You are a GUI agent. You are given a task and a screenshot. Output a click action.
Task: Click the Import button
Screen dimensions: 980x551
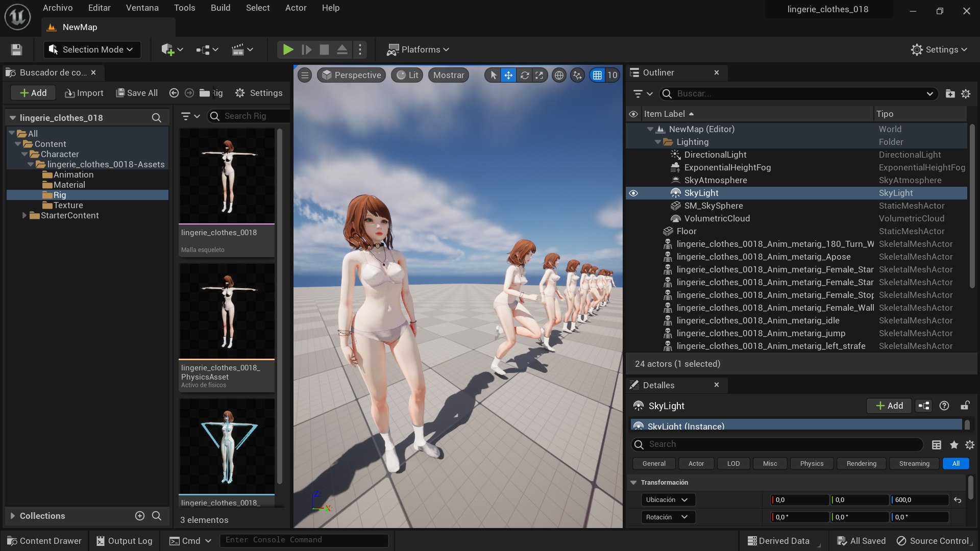click(84, 93)
